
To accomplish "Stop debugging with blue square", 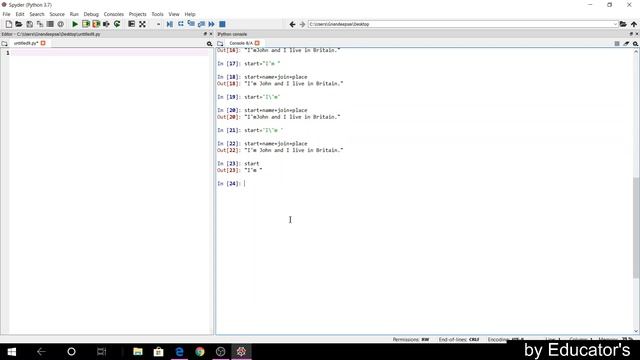I will [x=222, y=24].
